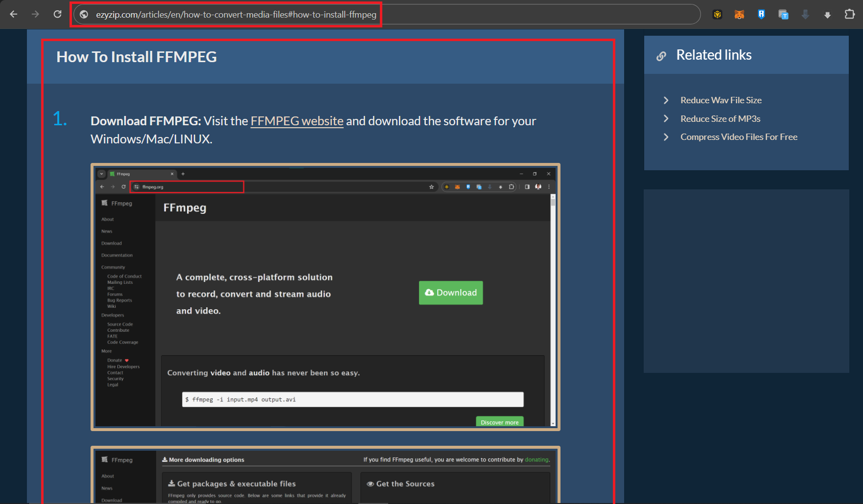Expand the Compress Video Files For Free chevron
This screenshot has height=504, width=863.
coord(666,137)
